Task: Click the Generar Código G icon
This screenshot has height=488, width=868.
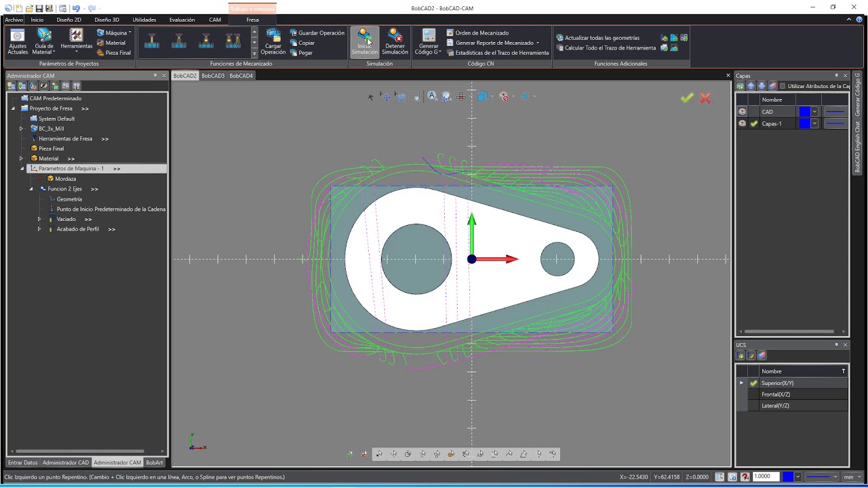Action: (429, 42)
